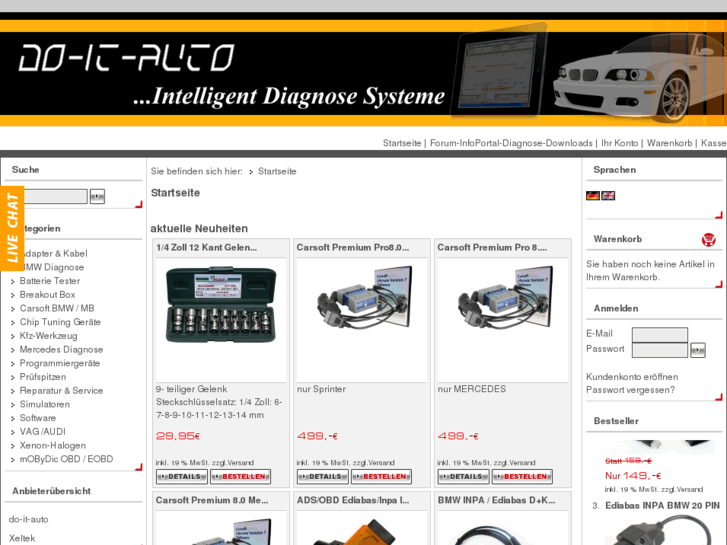Open the Chip Tuning Geräte category

tap(60, 322)
